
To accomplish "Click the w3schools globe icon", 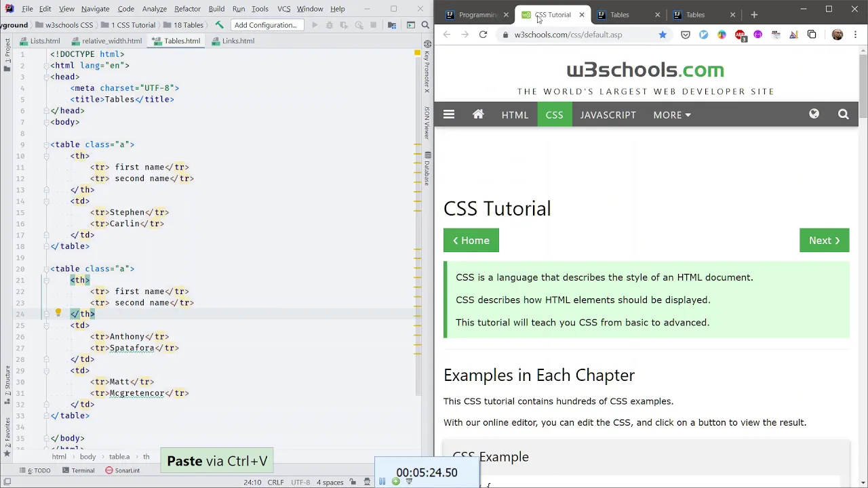I will click(x=814, y=115).
